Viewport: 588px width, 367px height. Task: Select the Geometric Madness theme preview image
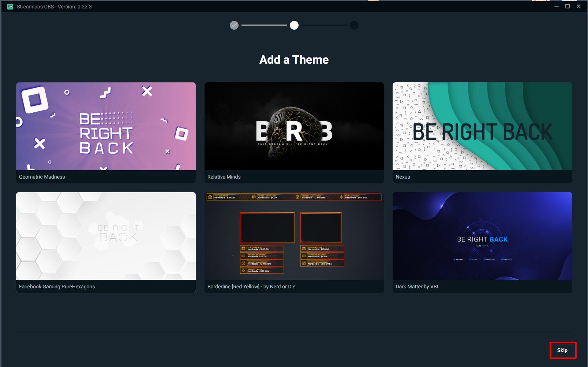(x=106, y=126)
